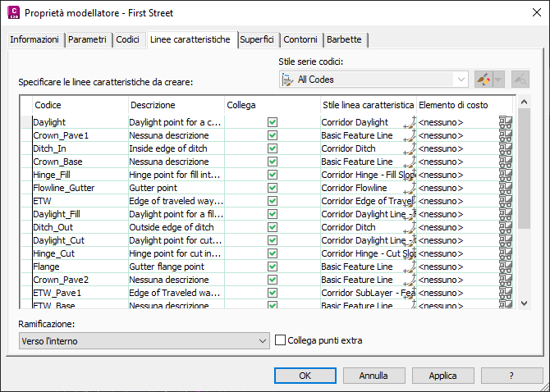550x392 pixels.
Task: Click the feature line style icon for Daylight
Action: 409,123
